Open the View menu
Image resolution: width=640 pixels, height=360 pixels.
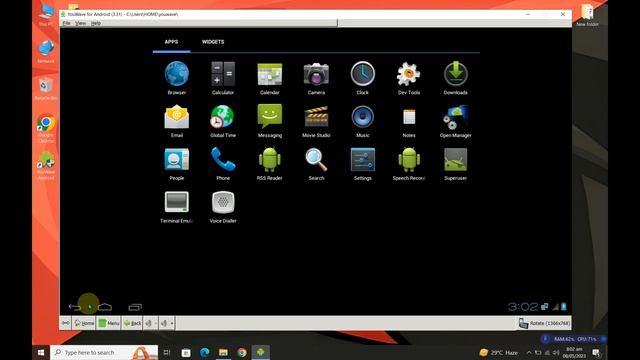tap(80, 23)
